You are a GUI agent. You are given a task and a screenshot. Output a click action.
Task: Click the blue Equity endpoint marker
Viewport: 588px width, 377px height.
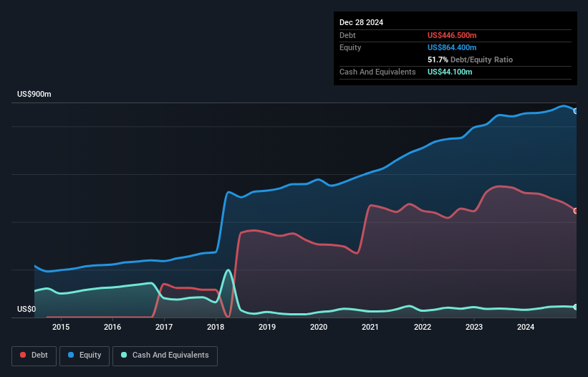(x=576, y=111)
